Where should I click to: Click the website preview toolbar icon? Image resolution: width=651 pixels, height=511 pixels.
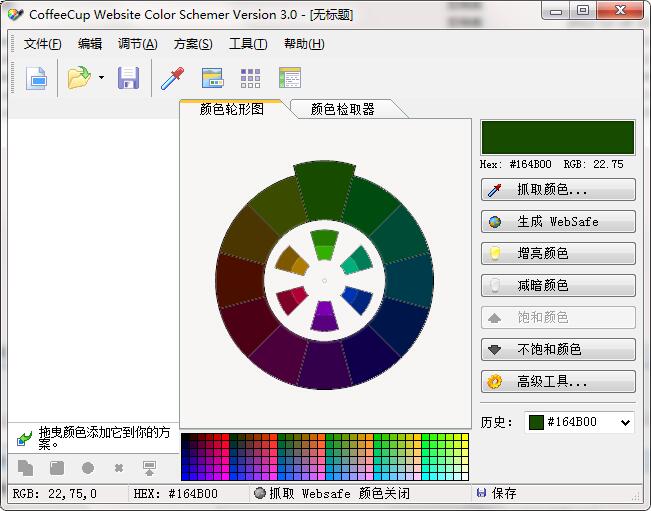(212, 78)
